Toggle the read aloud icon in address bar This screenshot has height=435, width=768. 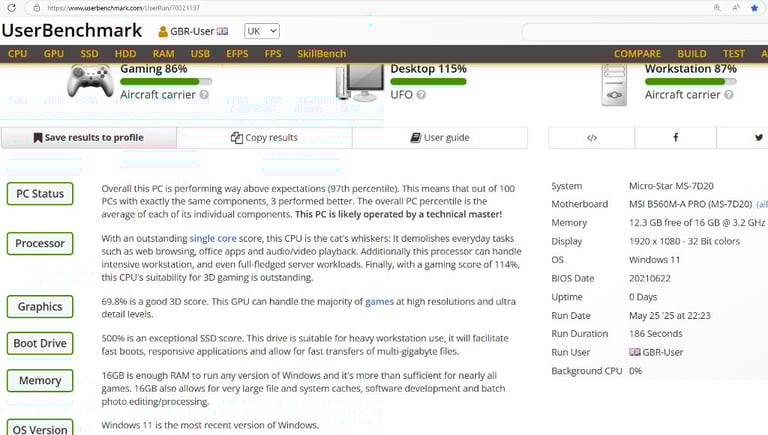coord(736,7)
